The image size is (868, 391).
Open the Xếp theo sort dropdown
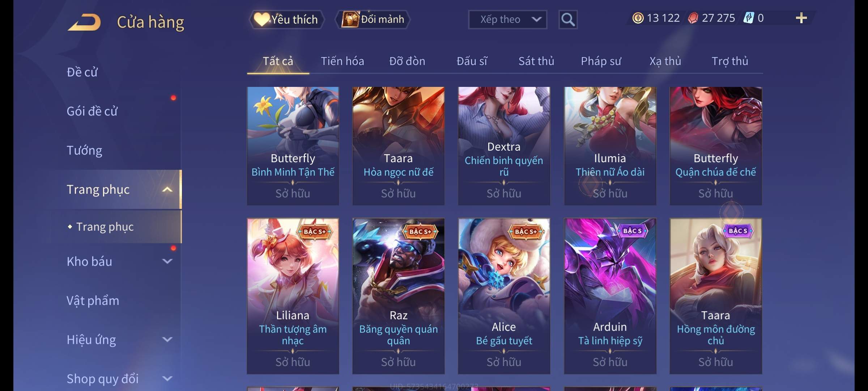pyautogui.click(x=507, y=20)
